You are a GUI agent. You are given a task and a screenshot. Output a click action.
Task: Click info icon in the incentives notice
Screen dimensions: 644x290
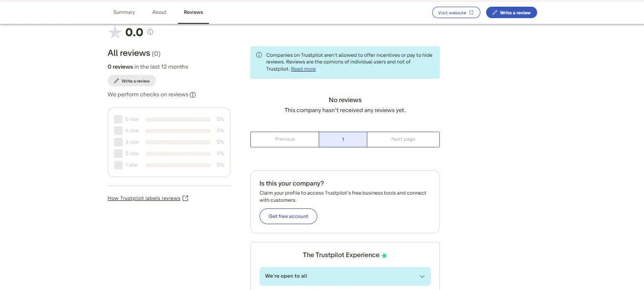(259, 55)
